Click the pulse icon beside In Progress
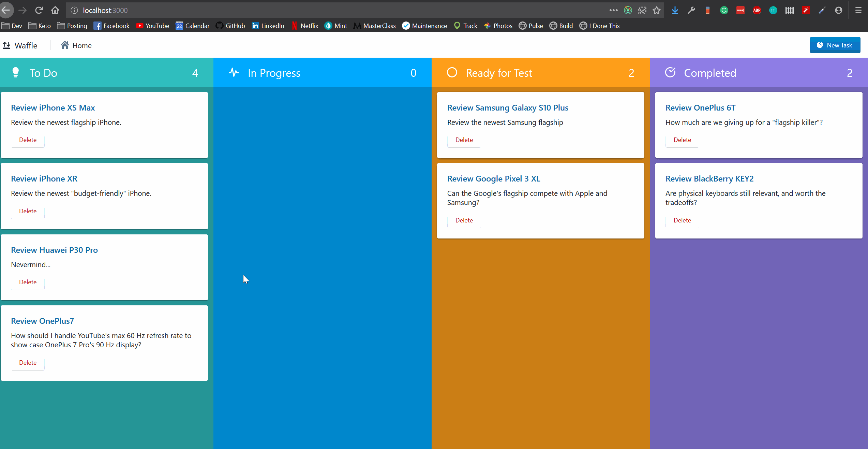868x449 pixels. pyautogui.click(x=234, y=73)
